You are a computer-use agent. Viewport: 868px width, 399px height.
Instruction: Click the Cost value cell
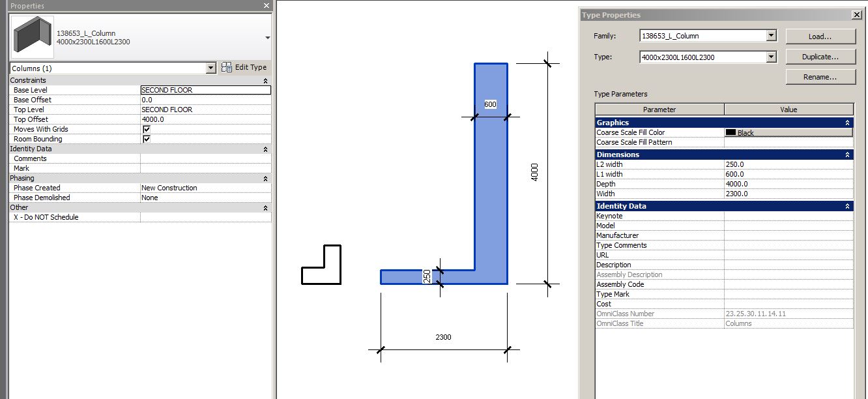[788, 304]
